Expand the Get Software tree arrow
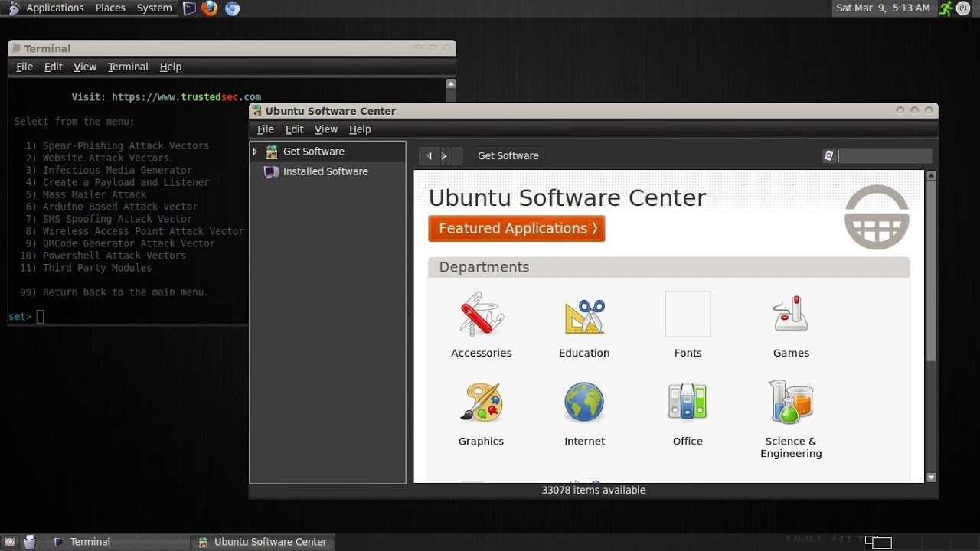Screen dimensions: 980x551 (x=255, y=152)
